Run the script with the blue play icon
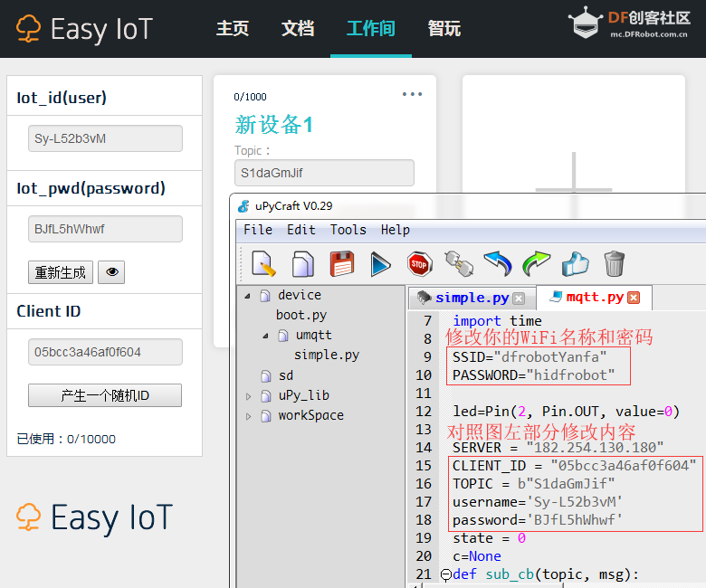Screen dimensions: 706x588 [x=380, y=264]
